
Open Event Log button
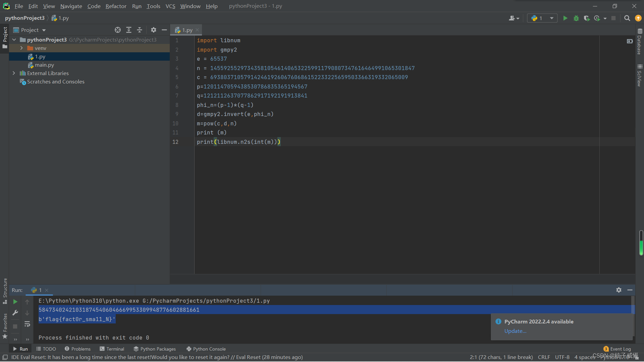[617, 349]
